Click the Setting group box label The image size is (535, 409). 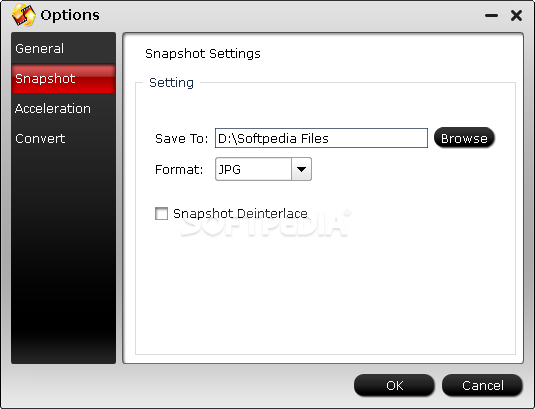click(171, 83)
